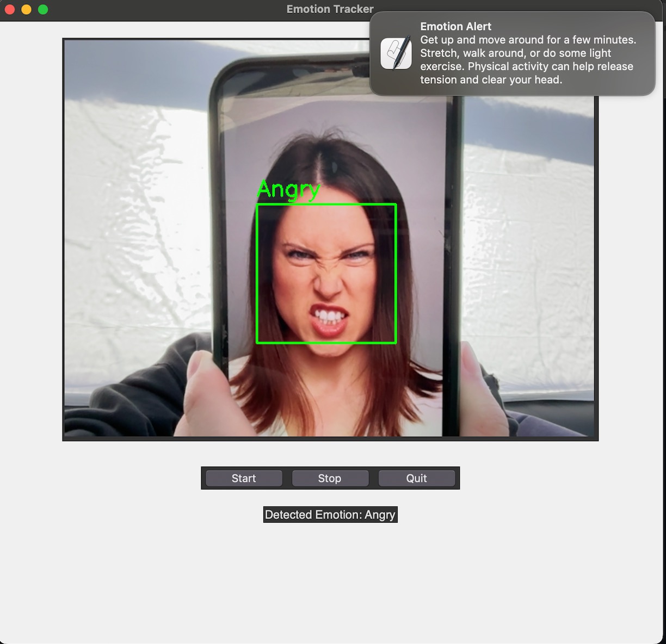Minimize the window with yellow button
Image resolution: width=666 pixels, height=644 pixels.
[26, 9]
